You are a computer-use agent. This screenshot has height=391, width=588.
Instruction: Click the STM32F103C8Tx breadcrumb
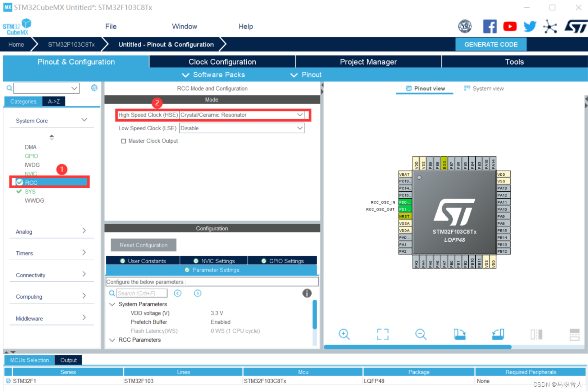click(x=71, y=44)
